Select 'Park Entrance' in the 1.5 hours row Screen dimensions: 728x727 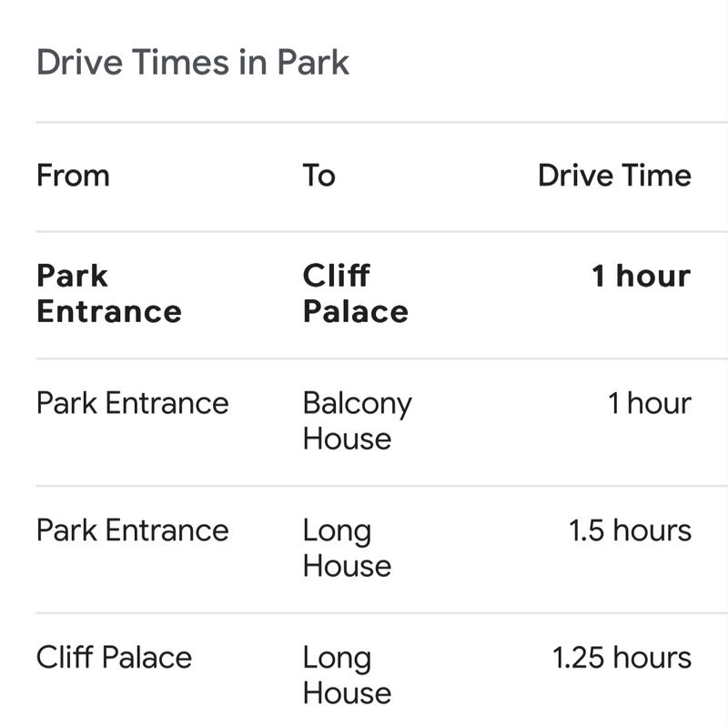coord(133,530)
